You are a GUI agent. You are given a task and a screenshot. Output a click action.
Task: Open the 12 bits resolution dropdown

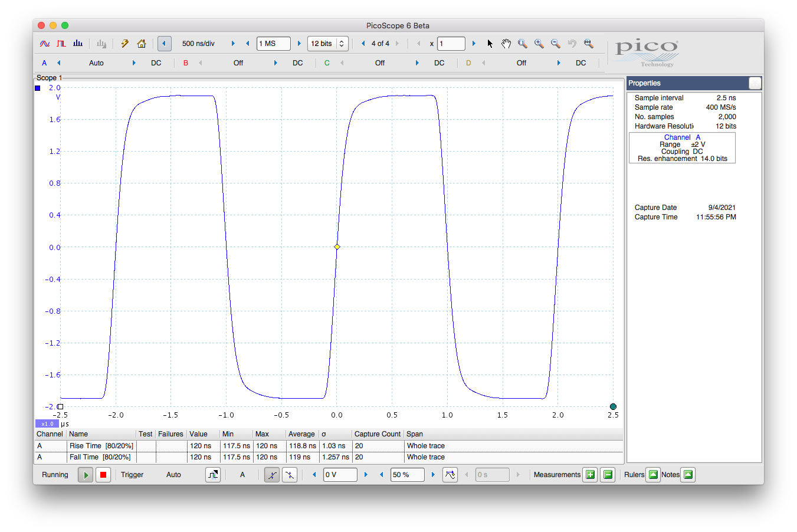328,44
